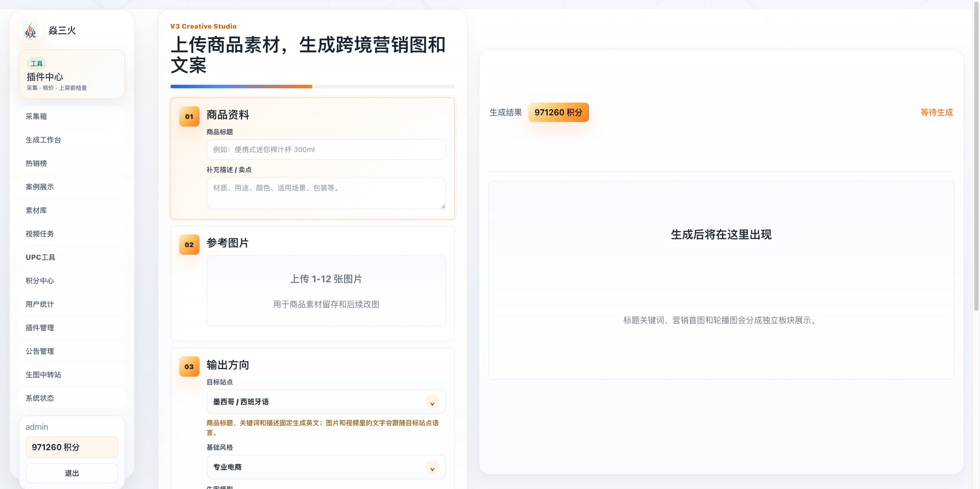The height and width of the screenshot is (489, 980).
Task: Click the 01 step badge for 商品资料
Action: click(x=189, y=116)
